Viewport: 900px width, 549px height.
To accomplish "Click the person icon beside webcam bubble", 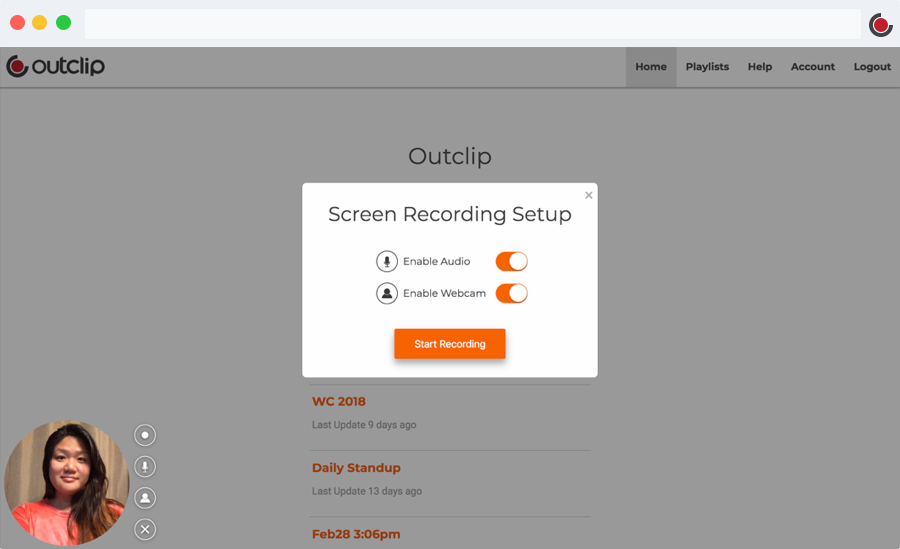I will click(x=146, y=498).
